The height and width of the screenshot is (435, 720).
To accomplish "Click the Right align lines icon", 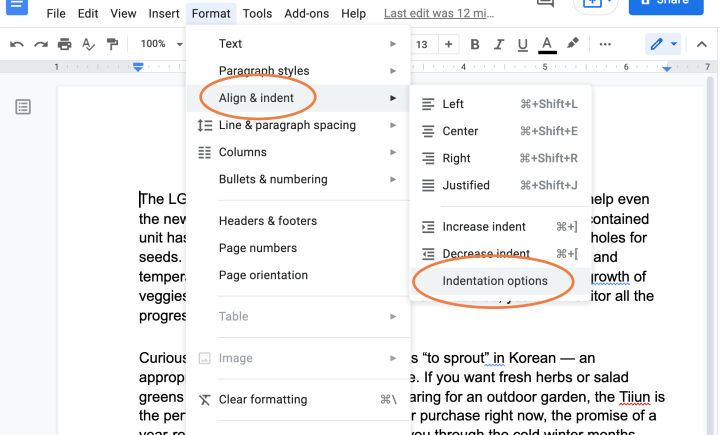I will click(x=428, y=158).
